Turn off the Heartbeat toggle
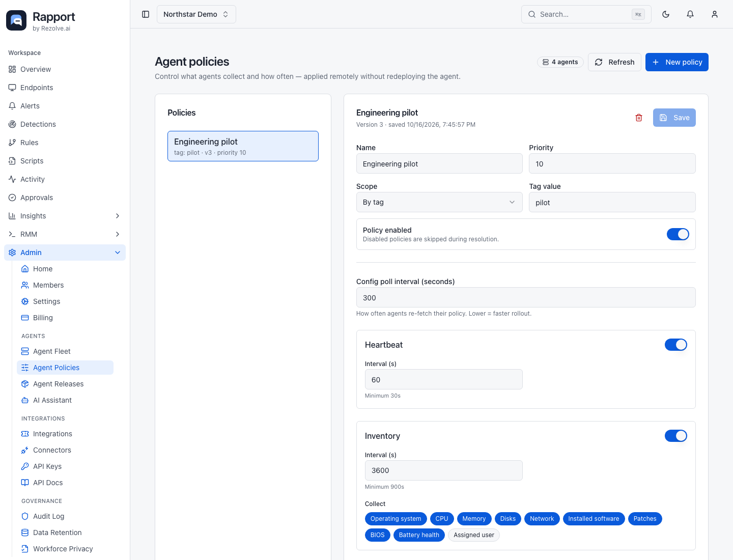Viewport: 733px width, 560px height. (x=676, y=345)
